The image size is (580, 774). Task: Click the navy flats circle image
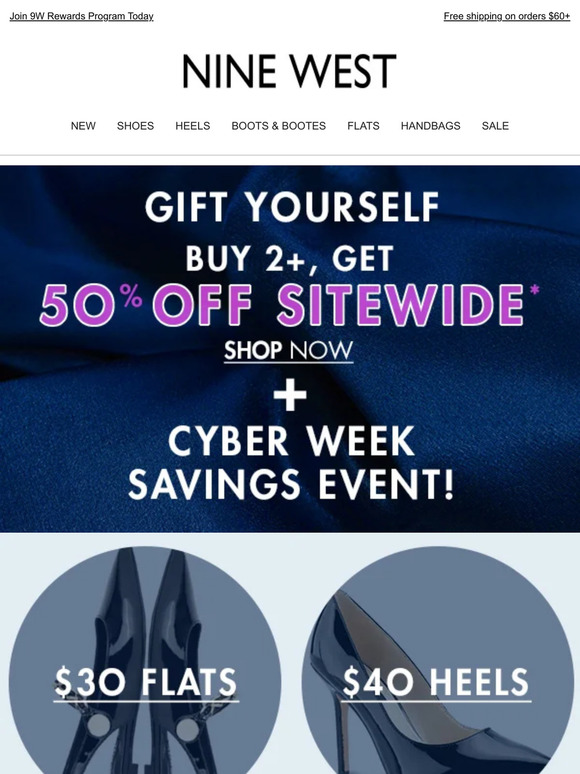(x=145, y=660)
